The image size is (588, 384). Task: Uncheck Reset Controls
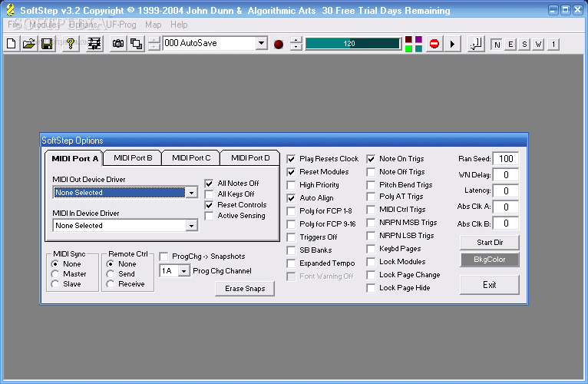[210, 205]
